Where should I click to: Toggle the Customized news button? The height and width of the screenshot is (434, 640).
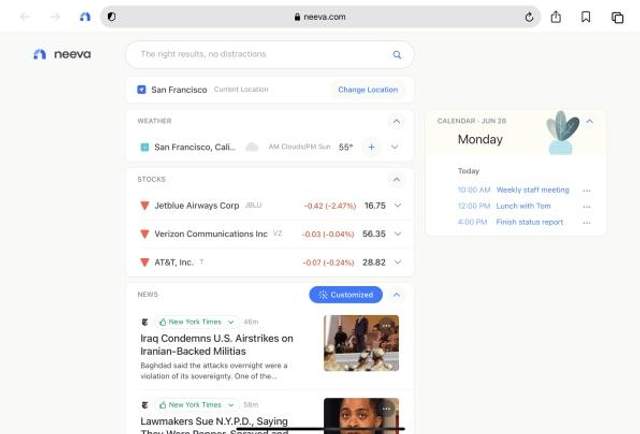(x=346, y=295)
